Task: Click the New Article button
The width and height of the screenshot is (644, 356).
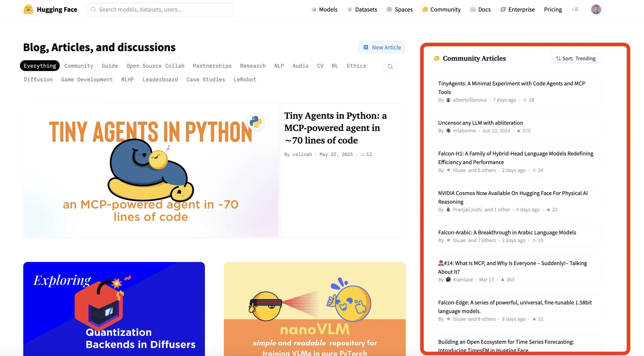Action: click(x=382, y=47)
